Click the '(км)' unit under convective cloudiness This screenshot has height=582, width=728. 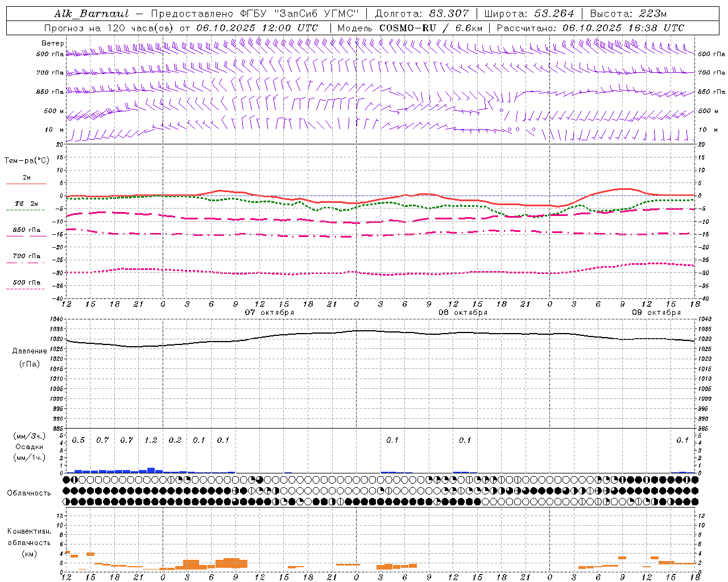[30, 554]
